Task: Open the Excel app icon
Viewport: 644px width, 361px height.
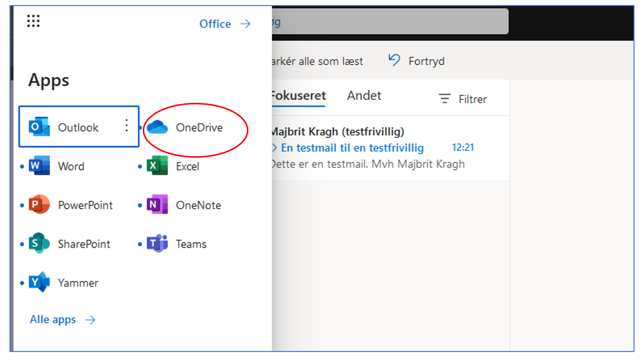Action: tap(158, 166)
